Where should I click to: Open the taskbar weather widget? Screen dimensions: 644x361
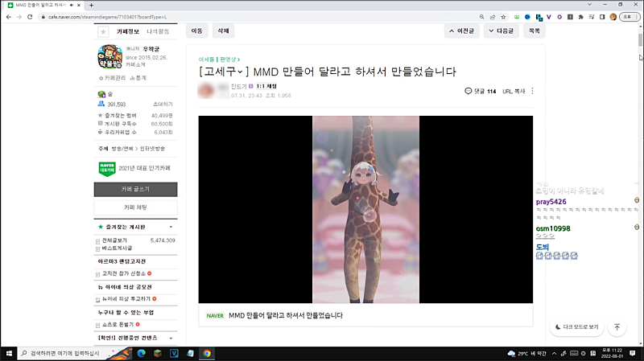point(527,353)
